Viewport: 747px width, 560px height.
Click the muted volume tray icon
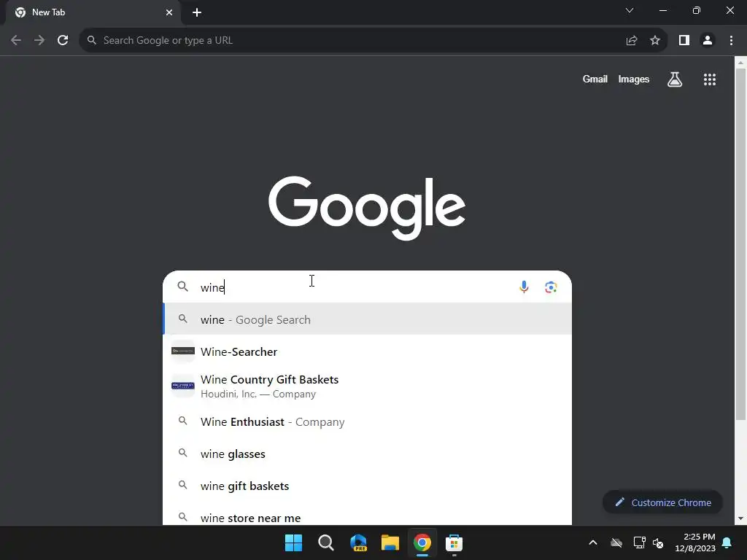tap(658, 542)
